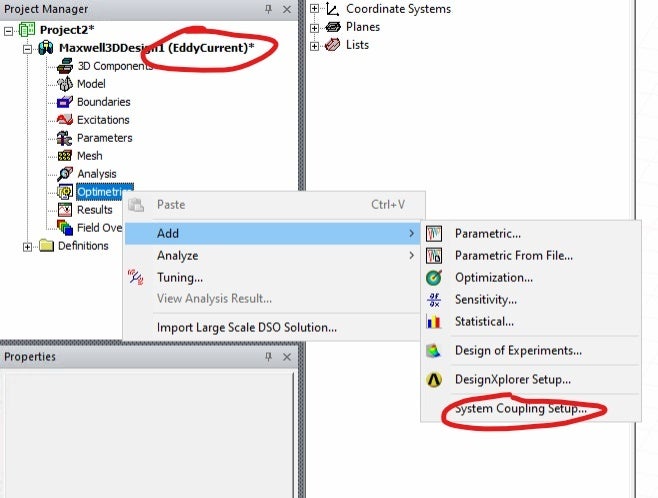Click the Tuning icon in context menu
The image size is (658, 498).
click(136, 277)
